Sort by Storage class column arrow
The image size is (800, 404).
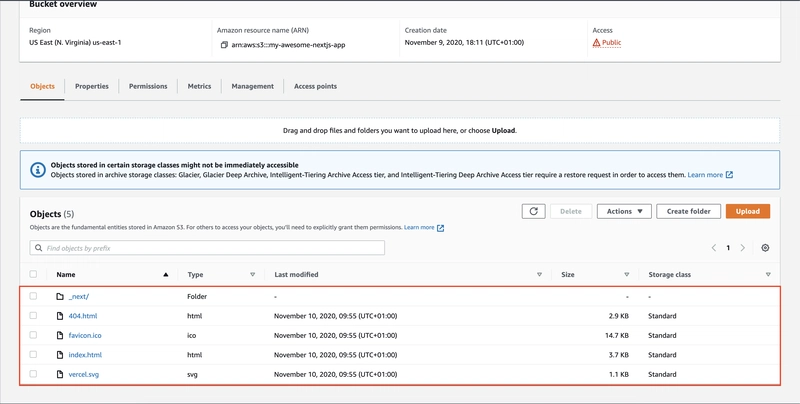tap(768, 275)
